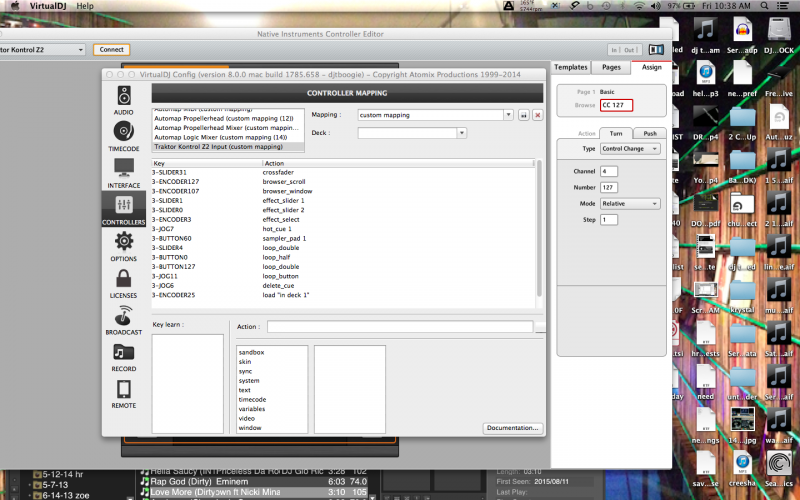800x500 pixels.
Task: Click the Wi-Fi status icon
Action: tap(639, 6)
